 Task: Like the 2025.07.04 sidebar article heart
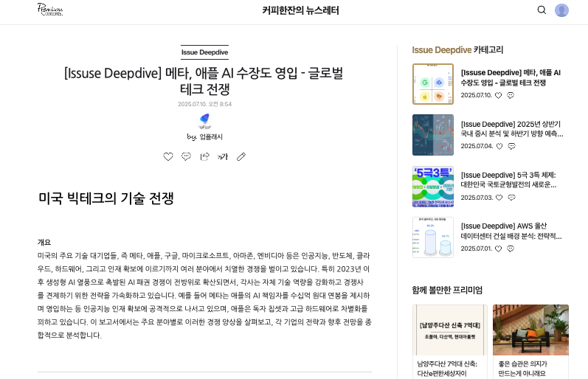[x=499, y=146]
